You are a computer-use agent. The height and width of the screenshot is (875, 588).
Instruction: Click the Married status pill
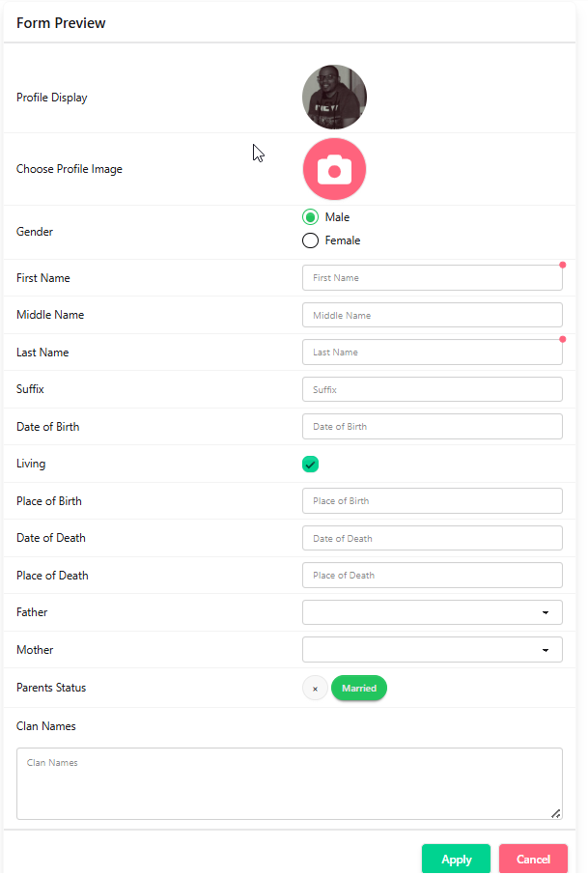click(359, 688)
